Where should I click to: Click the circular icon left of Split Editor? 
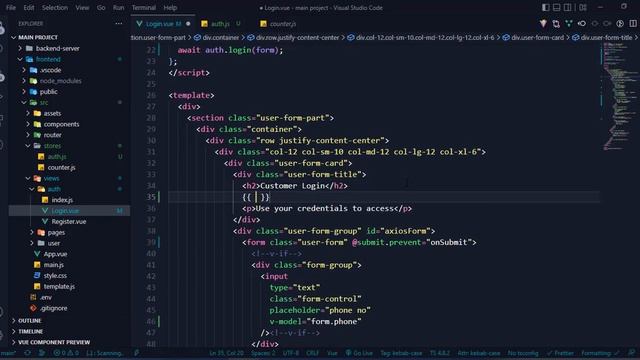pyautogui.click(x=620, y=24)
